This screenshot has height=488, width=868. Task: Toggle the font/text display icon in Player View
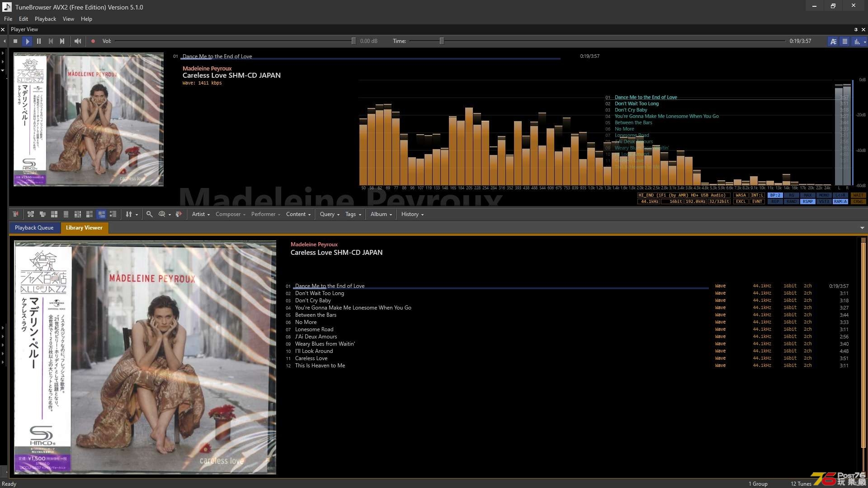[x=833, y=41]
